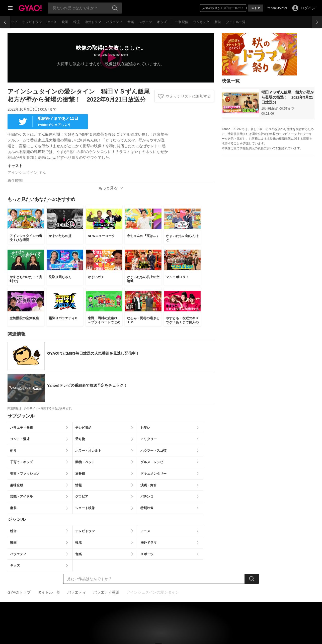Screen dimensions: 322x644
Task: Select the 韓流 nav tab
Action: point(76,22)
